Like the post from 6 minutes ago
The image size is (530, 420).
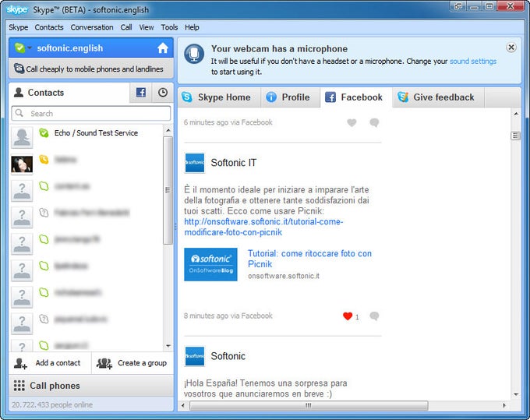(352, 122)
